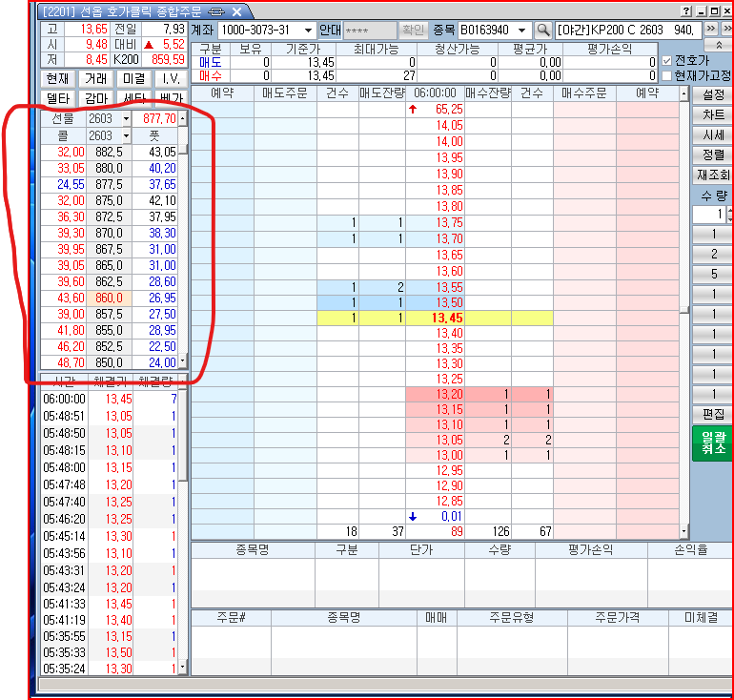Click the blue down arrow at price 0,01
This screenshot has height=700, width=734.
pos(413,516)
